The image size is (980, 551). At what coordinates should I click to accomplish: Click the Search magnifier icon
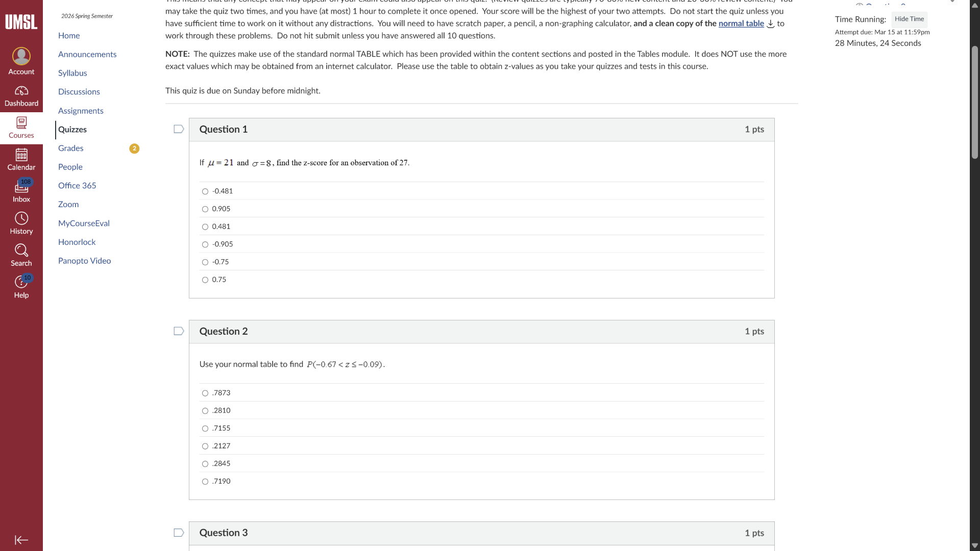point(21,251)
